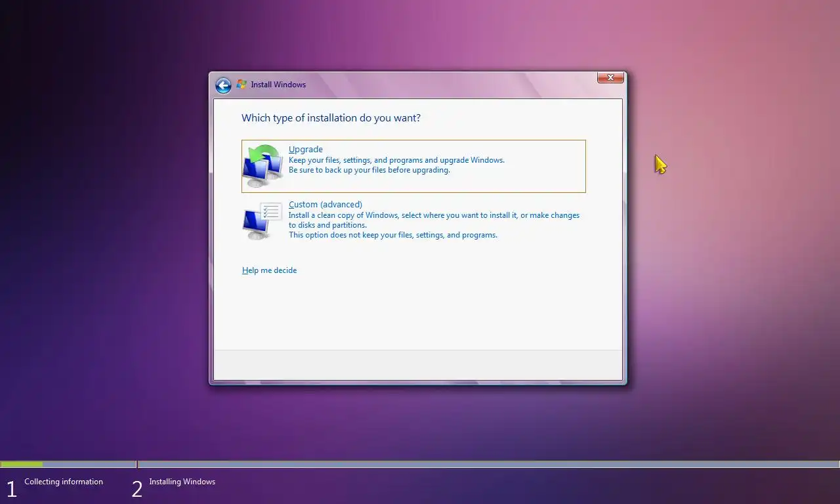Click the Windows flag icon in title bar
This screenshot has width=840, height=504.
(241, 84)
